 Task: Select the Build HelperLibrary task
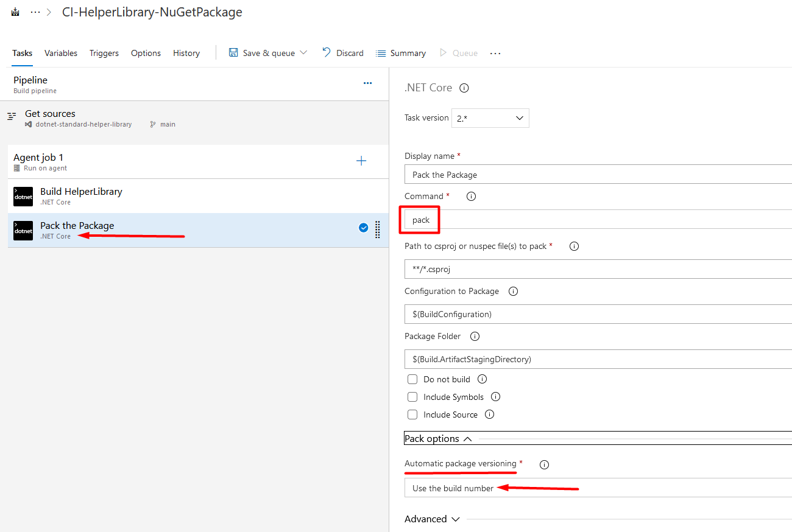click(x=198, y=196)
